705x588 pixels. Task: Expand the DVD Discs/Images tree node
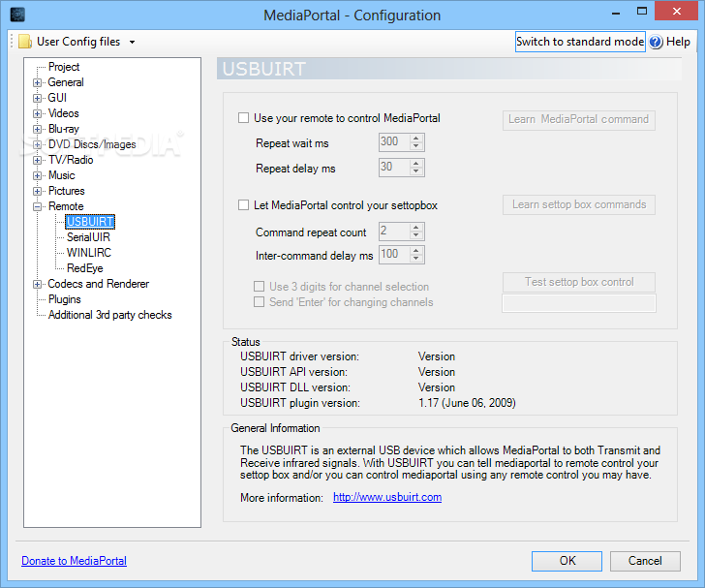38,145
